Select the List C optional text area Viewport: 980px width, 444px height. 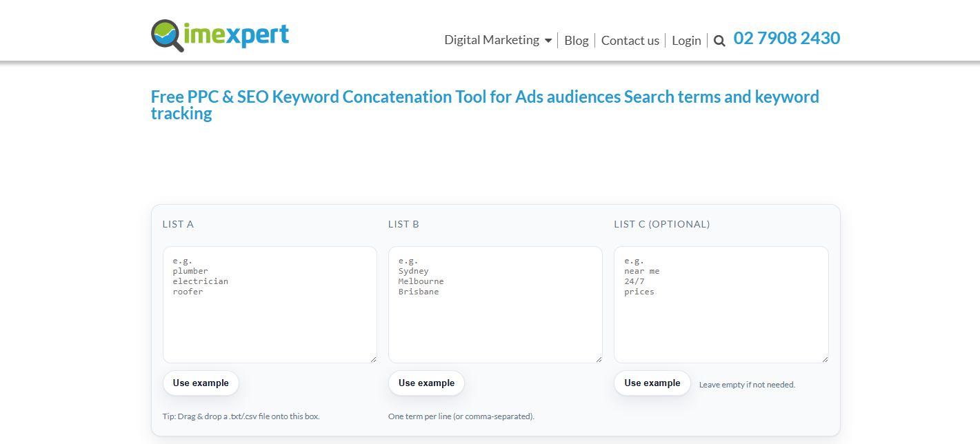(x=721, y=304)
